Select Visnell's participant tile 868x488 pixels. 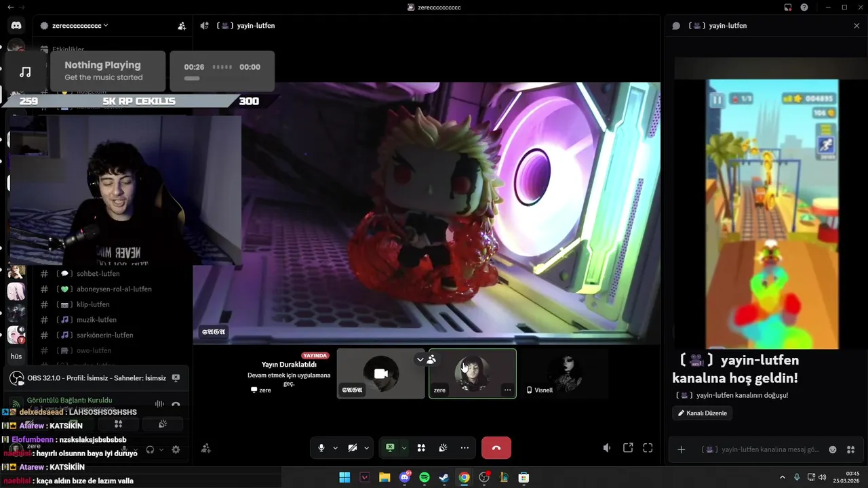pyautogui.click(x=564, y=373)
